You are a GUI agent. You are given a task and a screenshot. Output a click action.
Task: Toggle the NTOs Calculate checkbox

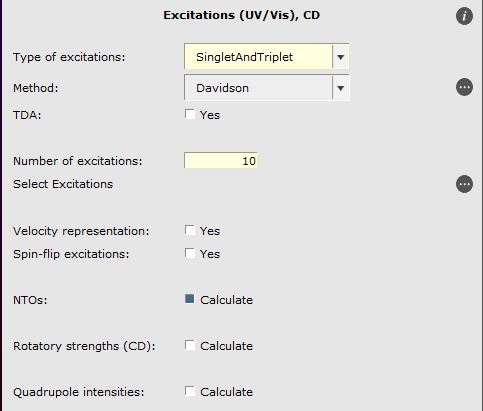pos(190,299)
